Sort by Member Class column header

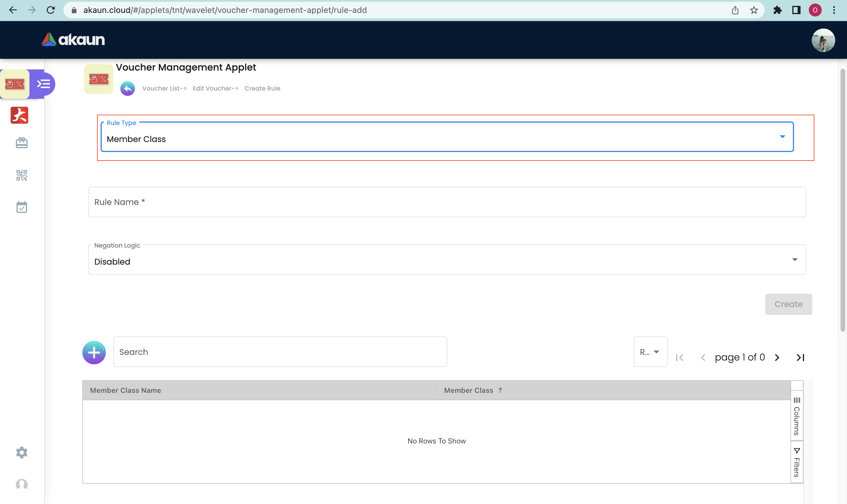(469, 390)
